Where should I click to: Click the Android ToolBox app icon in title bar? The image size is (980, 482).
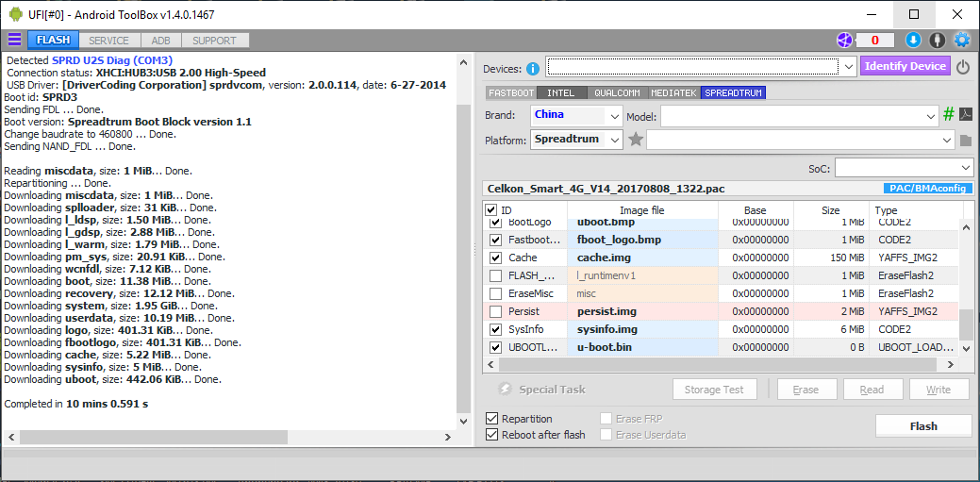pyautogui.click(x=16, y=14)
